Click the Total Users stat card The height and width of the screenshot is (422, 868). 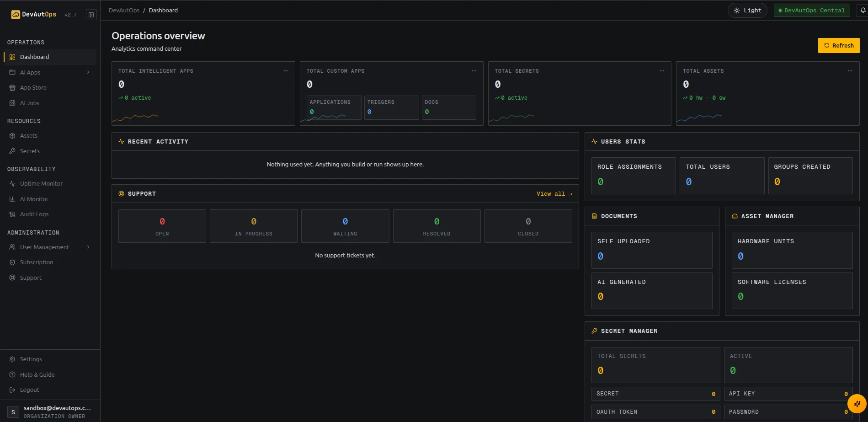coord(722,176)
